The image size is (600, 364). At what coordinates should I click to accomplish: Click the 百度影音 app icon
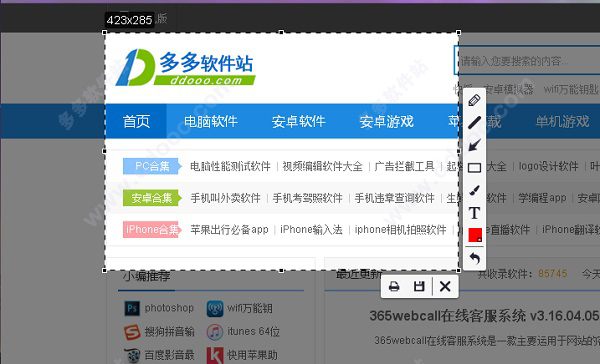pos(132,356)
